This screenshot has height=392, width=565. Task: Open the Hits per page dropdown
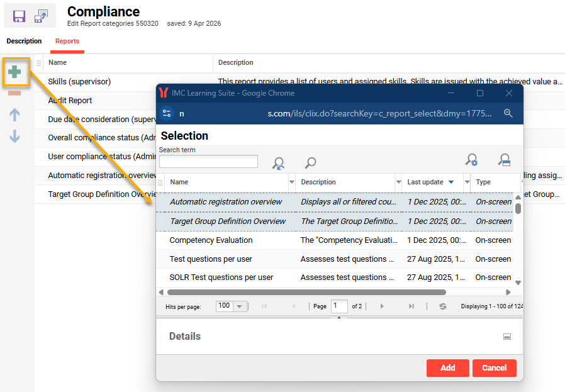click(x=239, y=306)
